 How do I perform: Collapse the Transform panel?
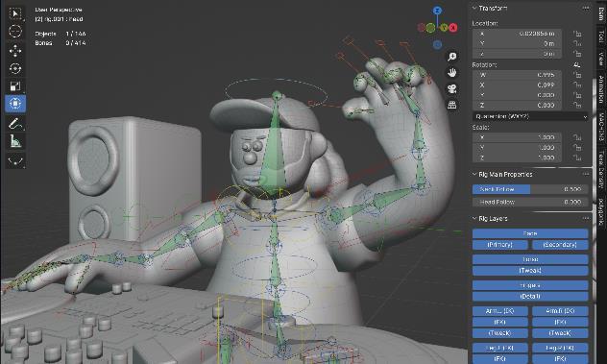474,8
